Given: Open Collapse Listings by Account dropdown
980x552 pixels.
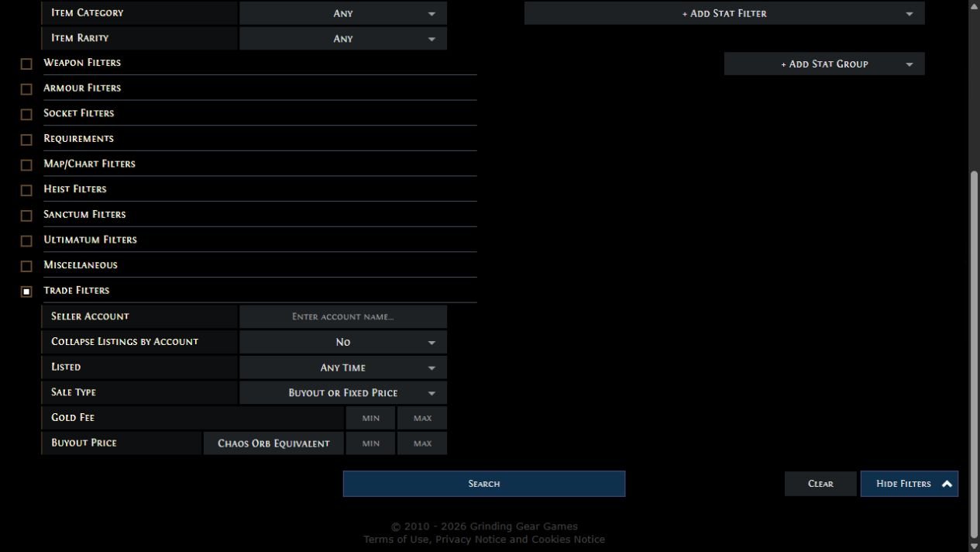Looking at the screenshot, I should pyautogui.click(x=343, y=342).
